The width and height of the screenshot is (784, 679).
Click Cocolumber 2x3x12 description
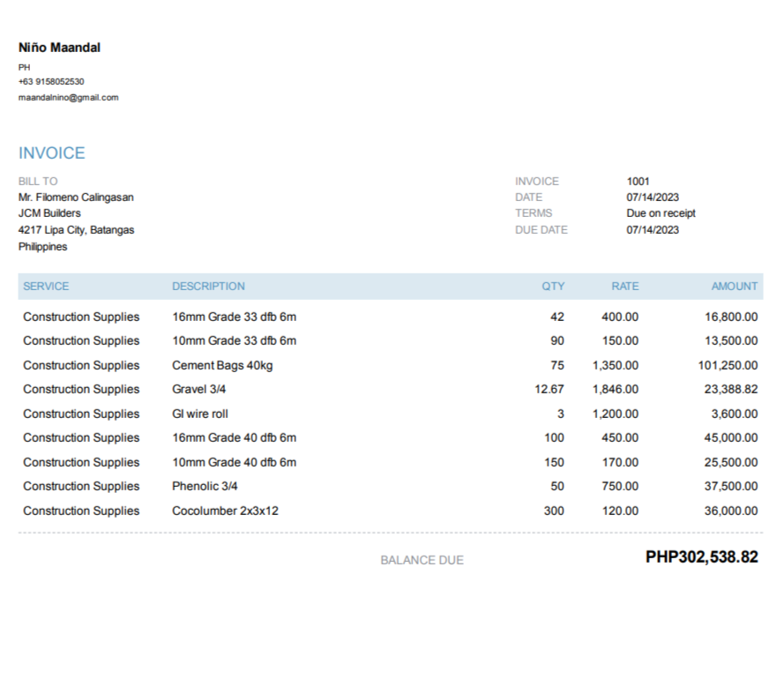point(226,511)
